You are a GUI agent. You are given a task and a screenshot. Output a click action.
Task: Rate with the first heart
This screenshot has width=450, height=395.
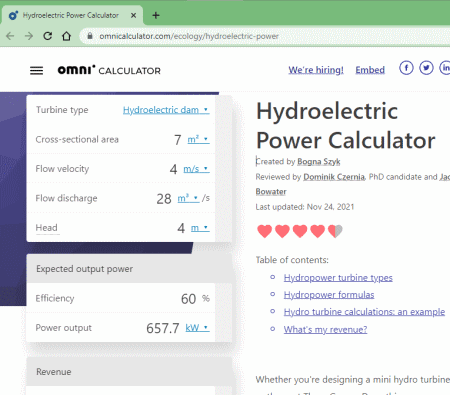265,231
